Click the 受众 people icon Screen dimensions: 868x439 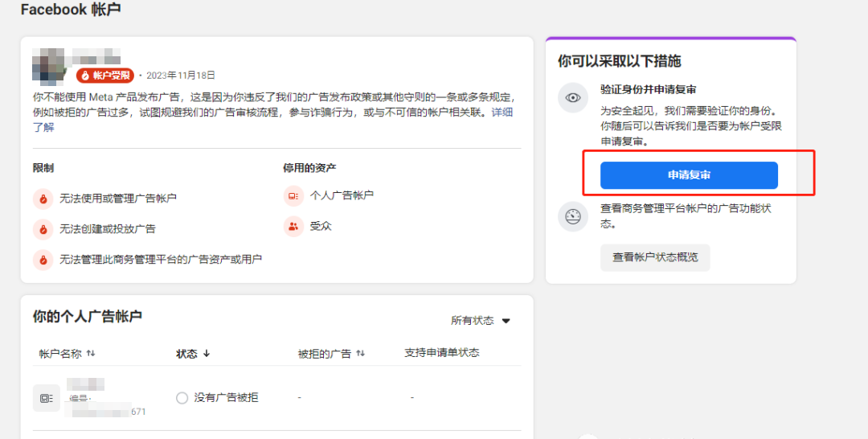pyautogui.click(x=293, y=227)
